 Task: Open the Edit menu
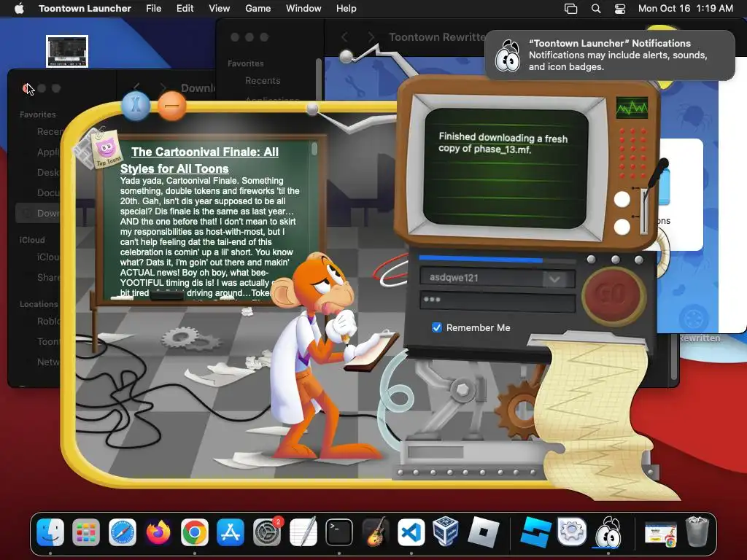185,9
